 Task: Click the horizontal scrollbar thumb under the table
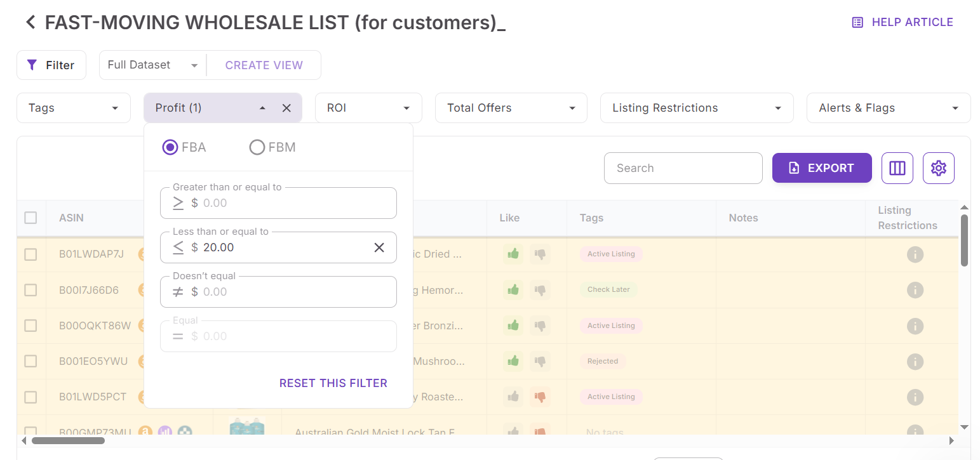(68, 440)
